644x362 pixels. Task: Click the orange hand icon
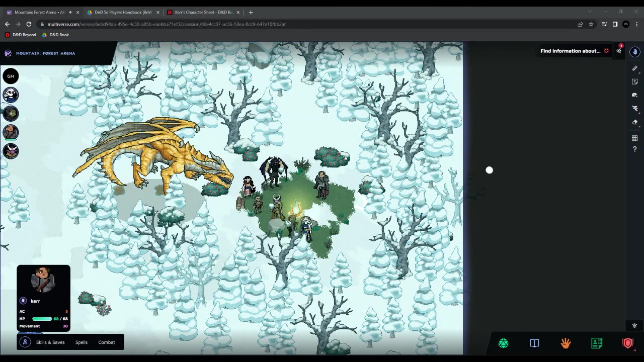[566, 343]
